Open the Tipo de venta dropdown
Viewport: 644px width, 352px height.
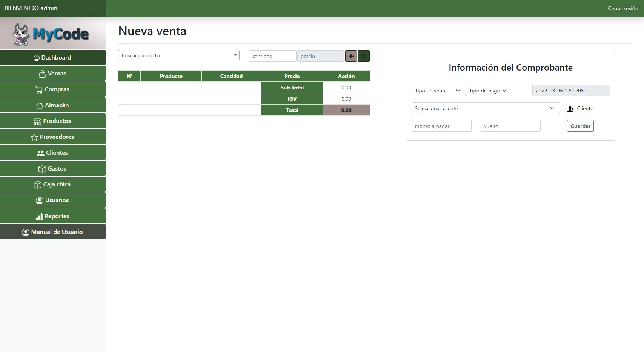click(438, 91)
